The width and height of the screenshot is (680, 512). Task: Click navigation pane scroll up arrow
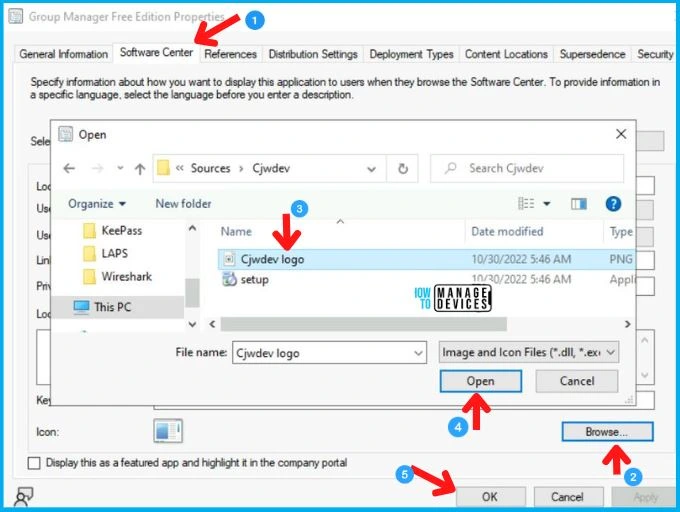[x=193, y=228]
